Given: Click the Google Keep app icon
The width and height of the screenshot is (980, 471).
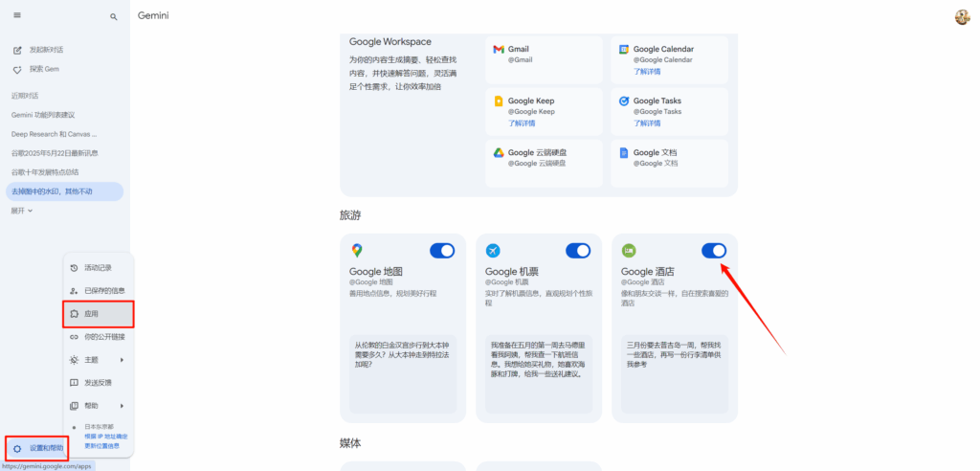Looking at the screenshot, I should click(498, 101).
